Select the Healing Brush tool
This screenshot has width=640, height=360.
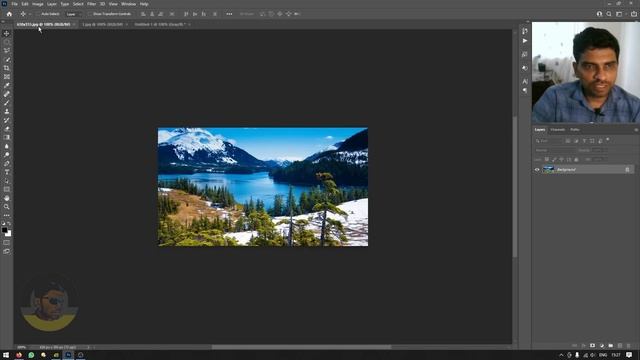tap(7, 94)
